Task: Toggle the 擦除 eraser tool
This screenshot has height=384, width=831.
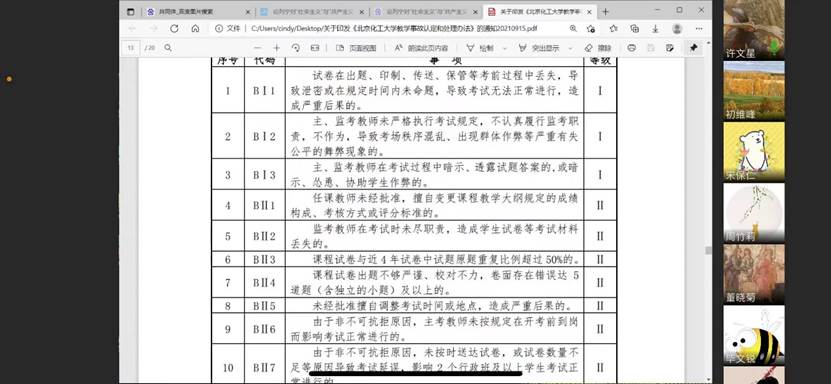Action: pos(598,48)
